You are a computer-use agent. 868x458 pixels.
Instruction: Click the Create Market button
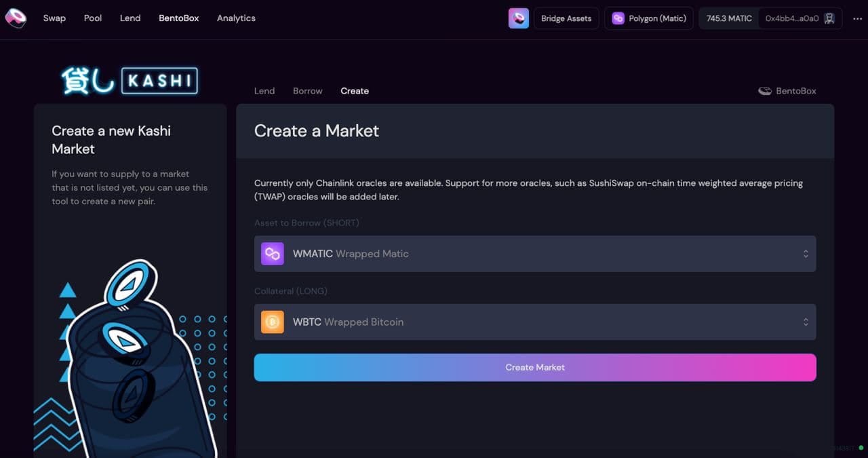coord(535,367)
